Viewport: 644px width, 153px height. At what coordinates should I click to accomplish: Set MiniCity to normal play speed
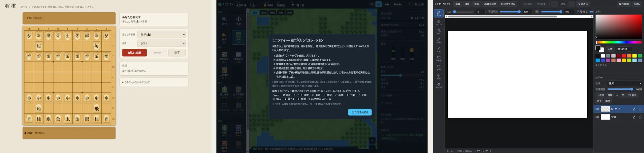[378, 4]
